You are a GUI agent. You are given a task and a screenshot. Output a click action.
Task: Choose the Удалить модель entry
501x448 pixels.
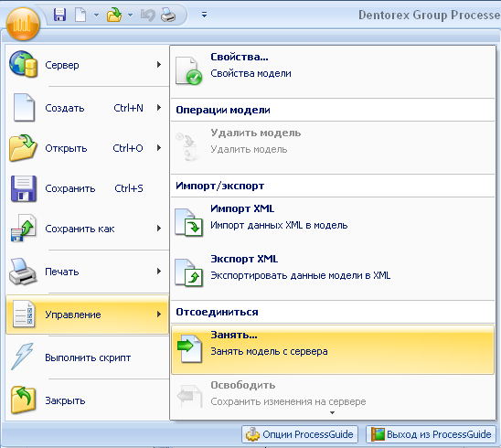pyautogui.click(x=333, y=147)
